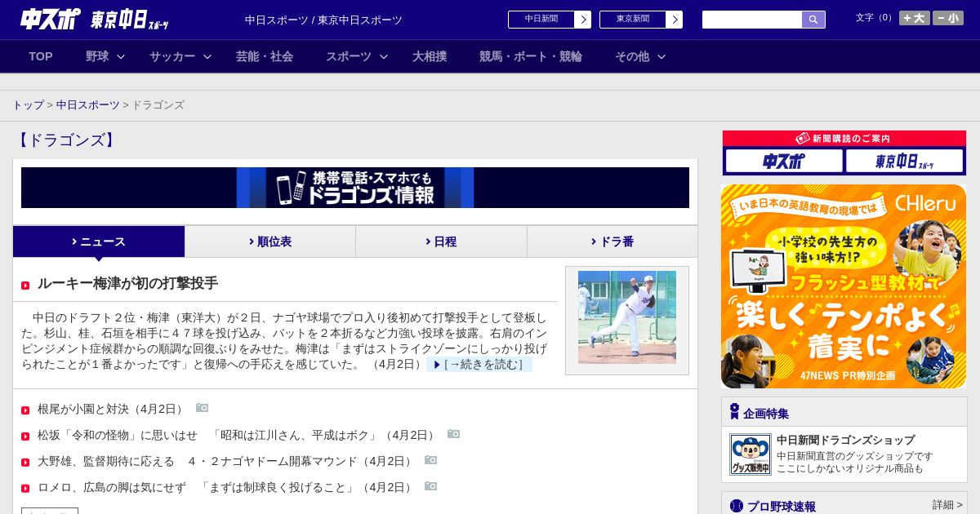Open 中日新聞ドラゴンズショップ link
980x514 pixels.
coord(845,441)
